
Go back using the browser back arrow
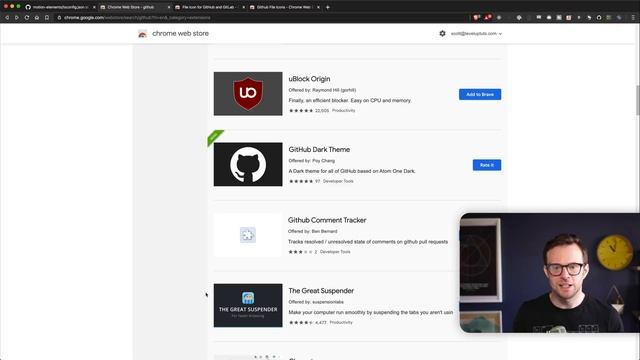[7, 18]
